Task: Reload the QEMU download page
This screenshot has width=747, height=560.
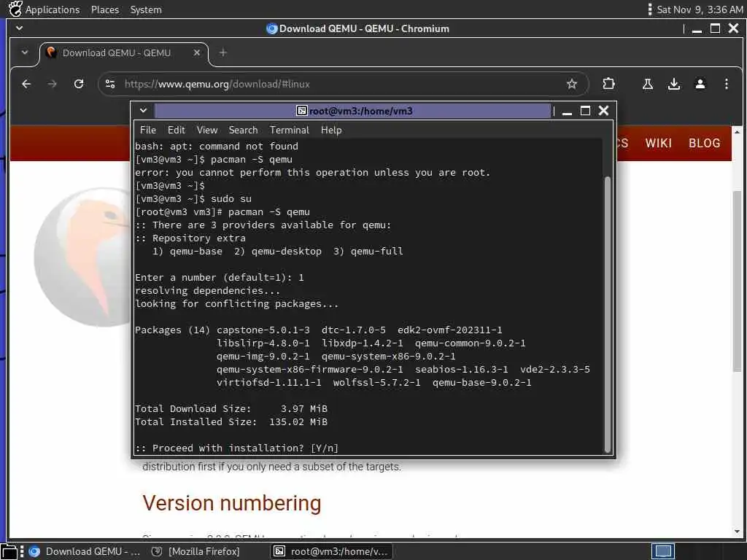Action: click(x=79, y=85)
